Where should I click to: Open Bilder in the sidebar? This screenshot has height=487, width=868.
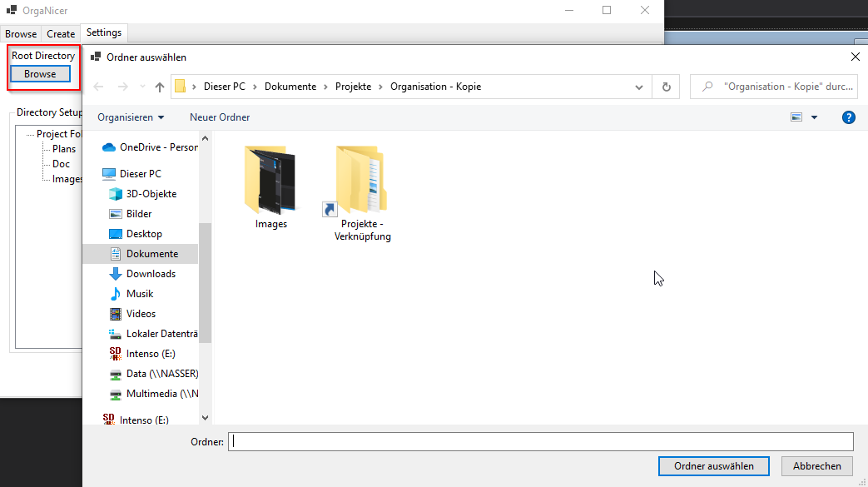131,214
